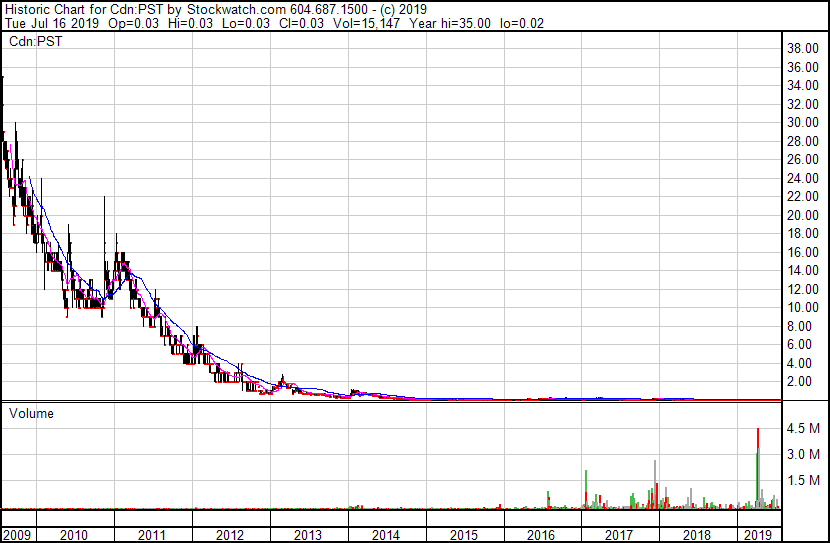The height and width of the screenshot is (543, 830).
Task: Click the 2012 year label on the axis
Action: coord(230,535)
